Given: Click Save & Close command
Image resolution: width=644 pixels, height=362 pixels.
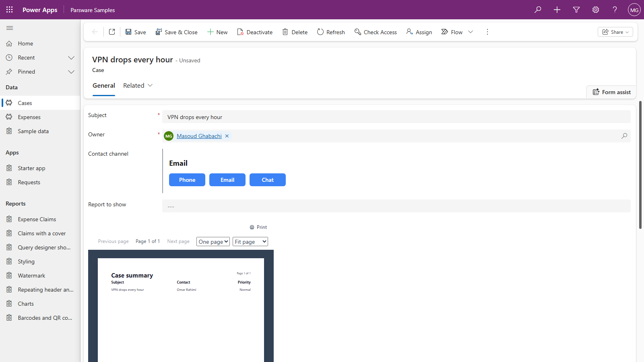Looking at the screenshot, I should point(177,32).
